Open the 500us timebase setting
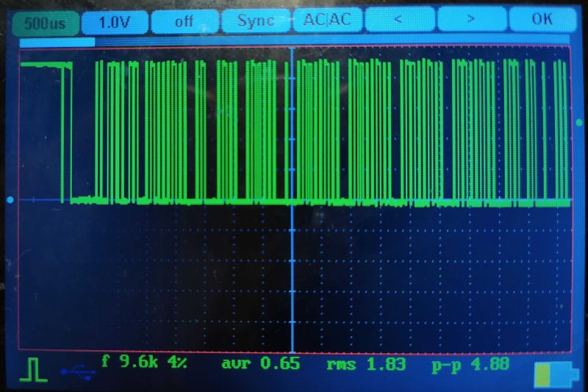Image resolution: width=588 pixels, height=392 pixels. (44, 22)
